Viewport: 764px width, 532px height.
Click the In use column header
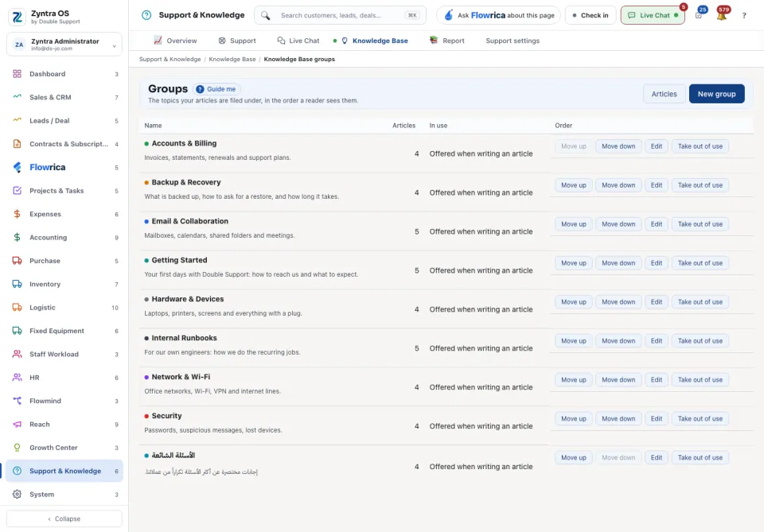click(438, 125)
